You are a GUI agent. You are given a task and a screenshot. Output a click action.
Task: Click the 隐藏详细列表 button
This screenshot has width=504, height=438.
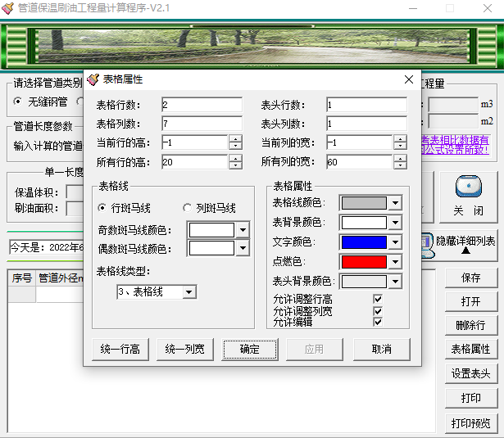coord(460,245)
